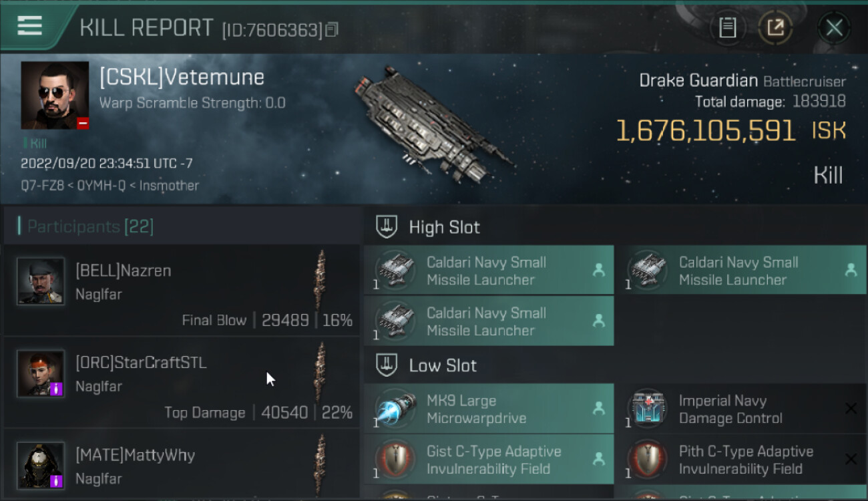Screen dimensions: 868x501
Task: Click the MattyWhy participant portrait
Action: click(41, 465)
